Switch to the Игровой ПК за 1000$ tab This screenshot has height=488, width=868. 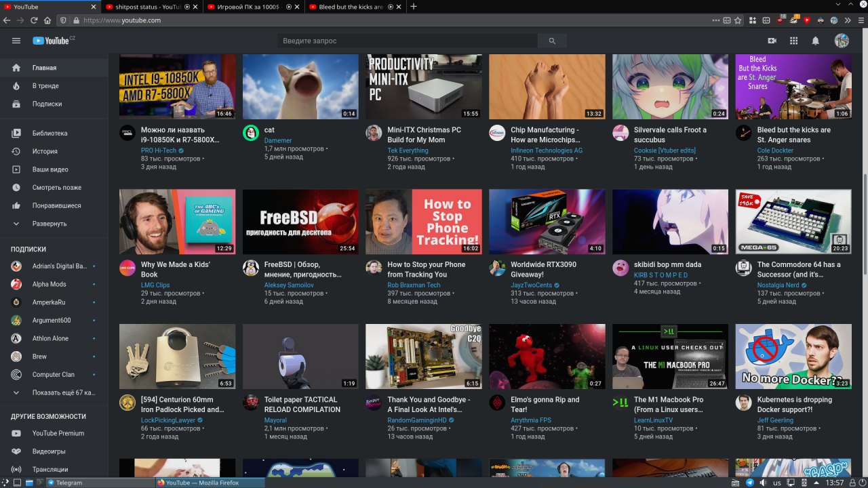coord(253,7)
